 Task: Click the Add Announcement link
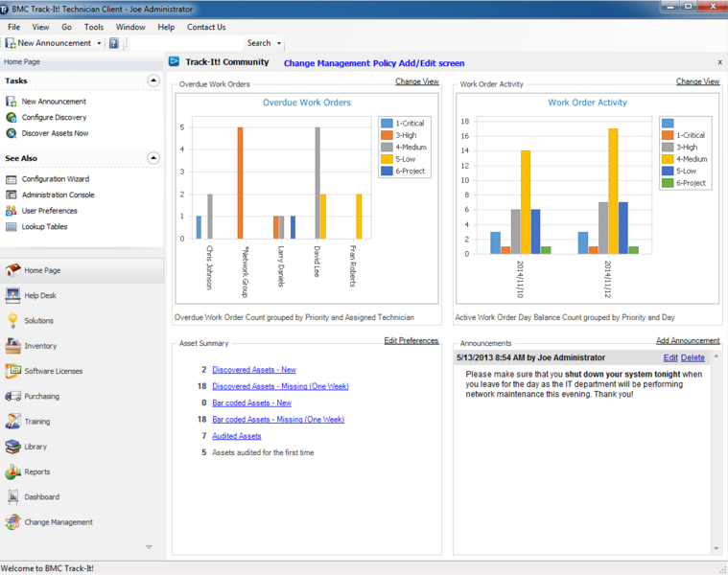coord(687,341)
